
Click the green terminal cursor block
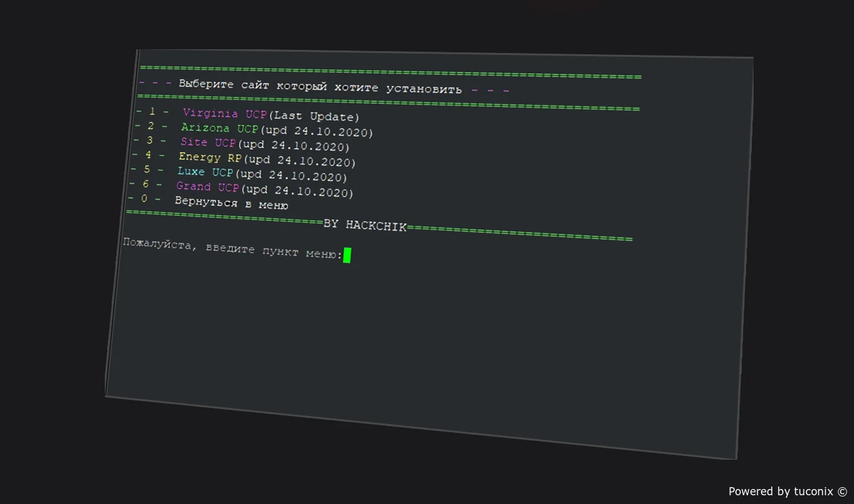coord(347,255)
